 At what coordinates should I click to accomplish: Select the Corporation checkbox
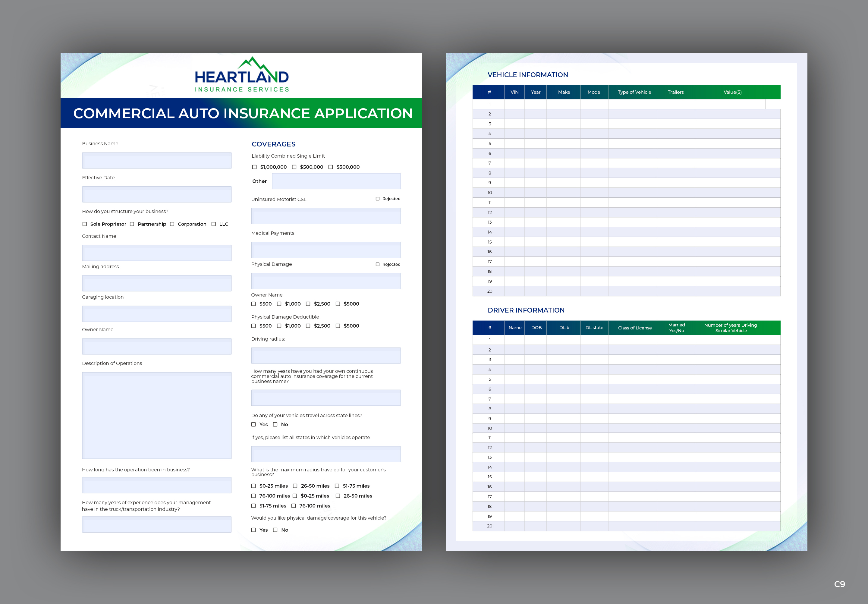pos(172,224)
